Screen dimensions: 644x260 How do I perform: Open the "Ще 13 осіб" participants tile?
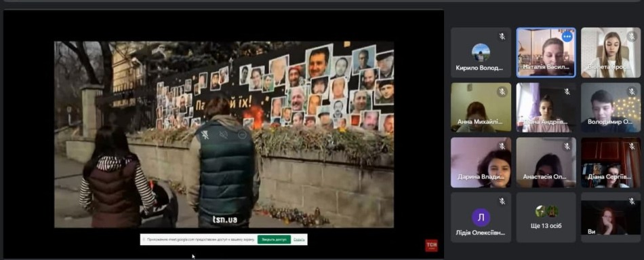click(546, 217)
